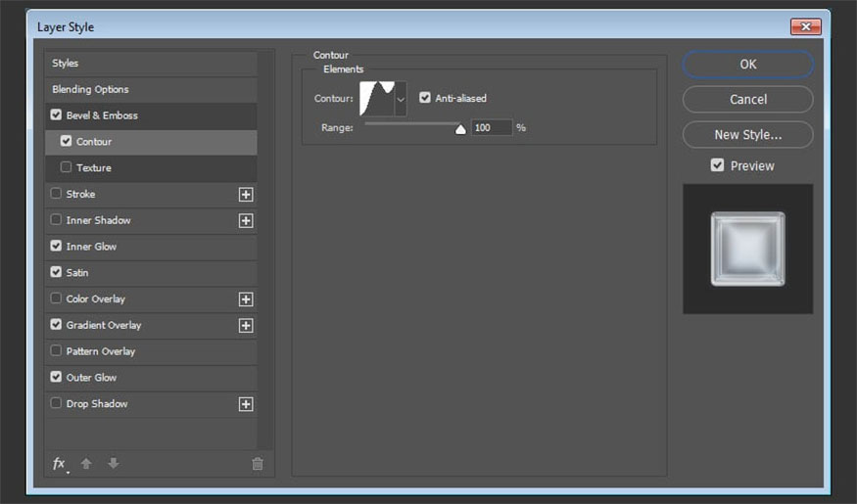Click the move effect up arrow
This screenshot has width=857, height=504.
point(86,464)
